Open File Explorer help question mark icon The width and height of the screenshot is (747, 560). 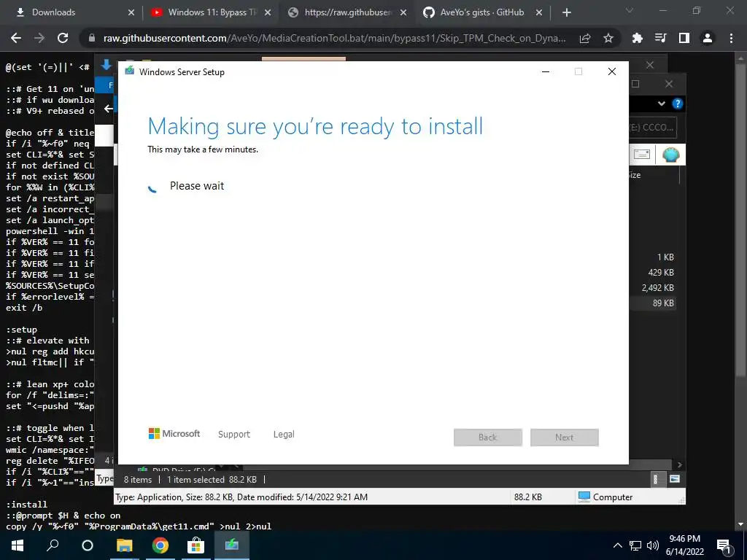coord(678,104)
